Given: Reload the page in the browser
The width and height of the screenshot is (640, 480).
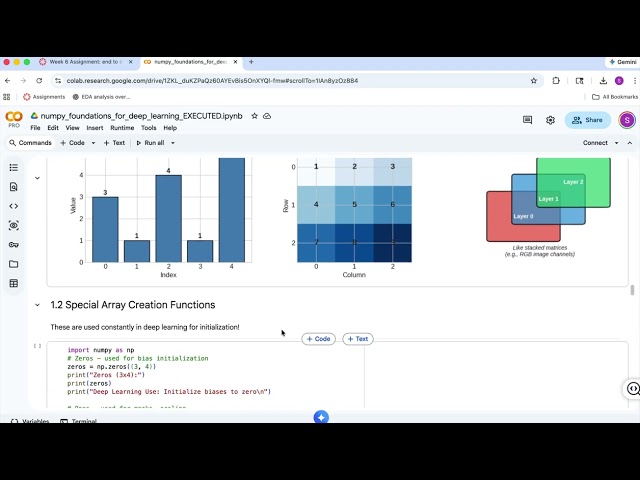Looking at the screenshot, I should click(x=39, y=81).
